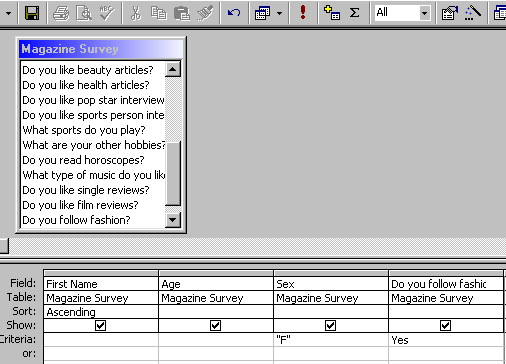Undo the last action in toolbar
This screenshot has height=364, width=506.
(234, 13)
